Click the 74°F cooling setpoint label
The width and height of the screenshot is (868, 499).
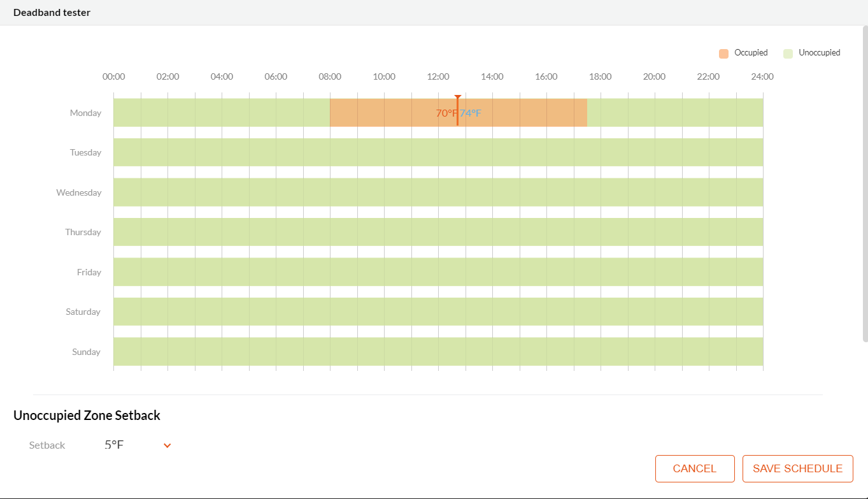coord(471,113)
